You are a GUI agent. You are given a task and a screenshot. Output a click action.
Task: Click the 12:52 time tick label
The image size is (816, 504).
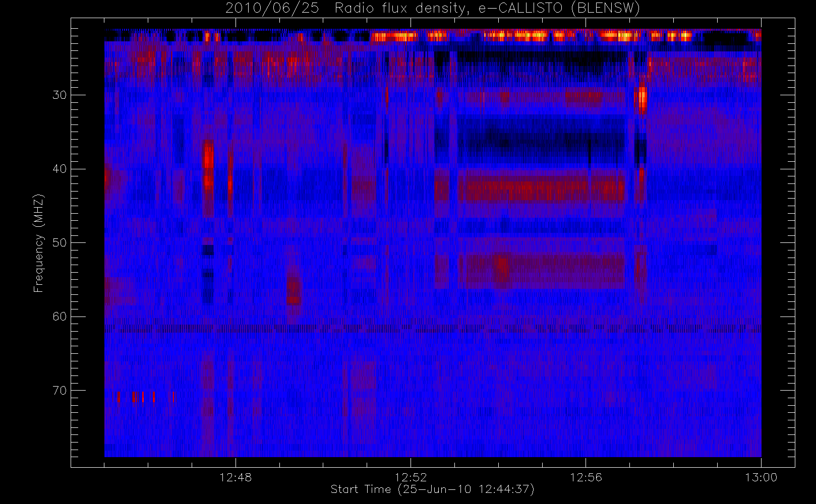[x=411, y=477]
